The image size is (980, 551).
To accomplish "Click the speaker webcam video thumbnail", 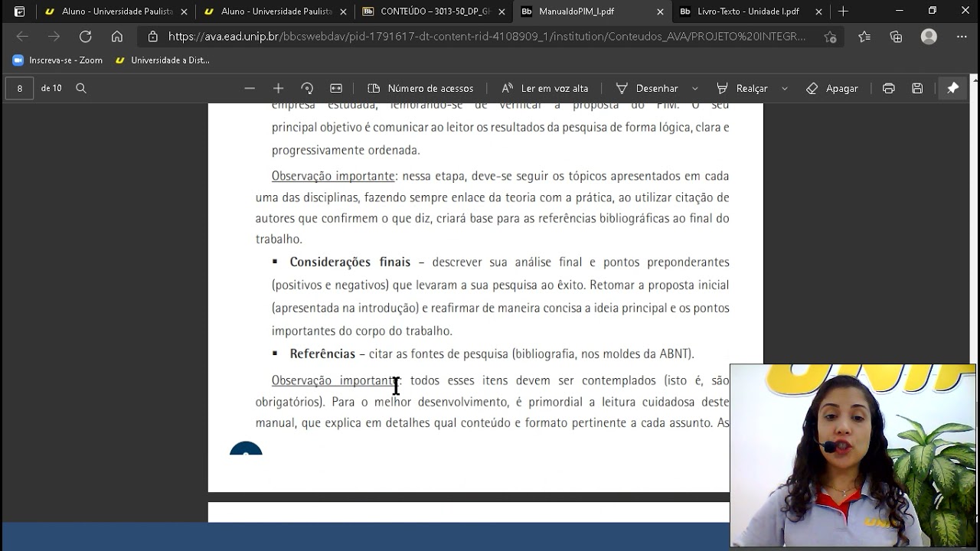I will (x=853, y=455).
